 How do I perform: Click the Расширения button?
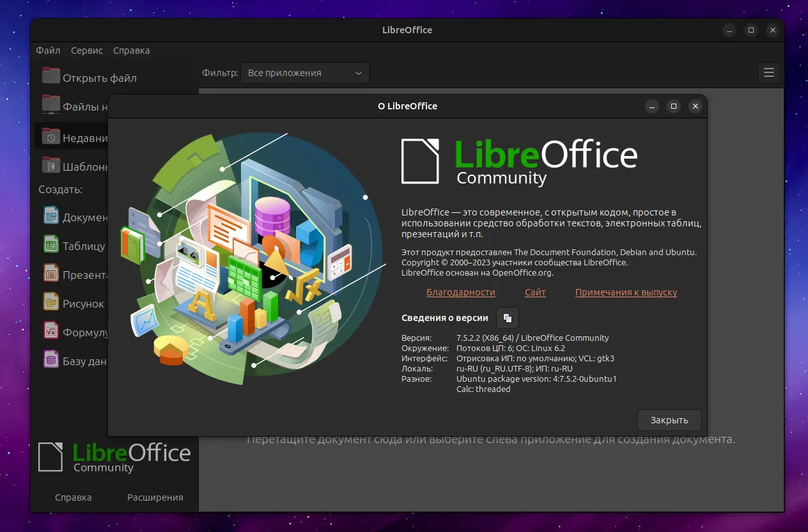155,497
